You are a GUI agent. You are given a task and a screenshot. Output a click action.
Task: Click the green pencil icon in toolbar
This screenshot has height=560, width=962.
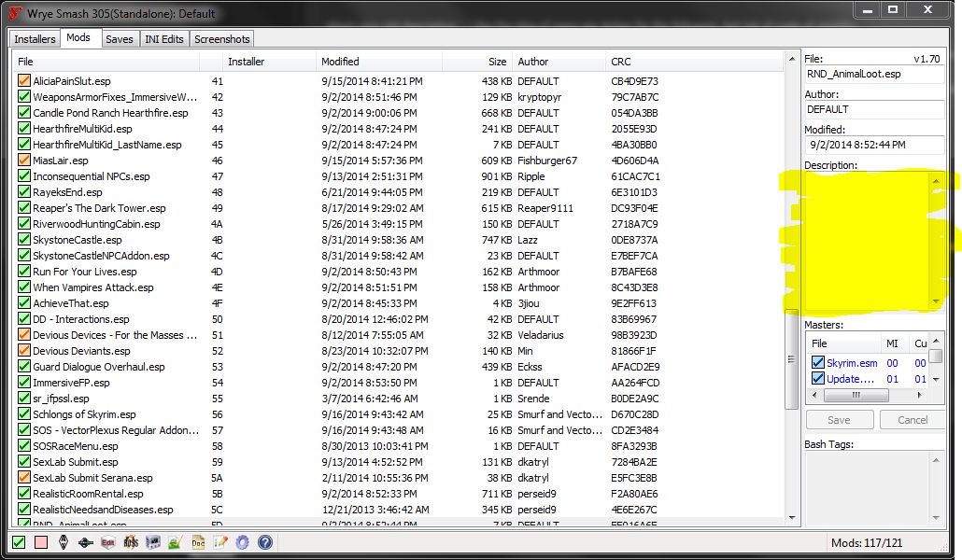coord(176,542)
